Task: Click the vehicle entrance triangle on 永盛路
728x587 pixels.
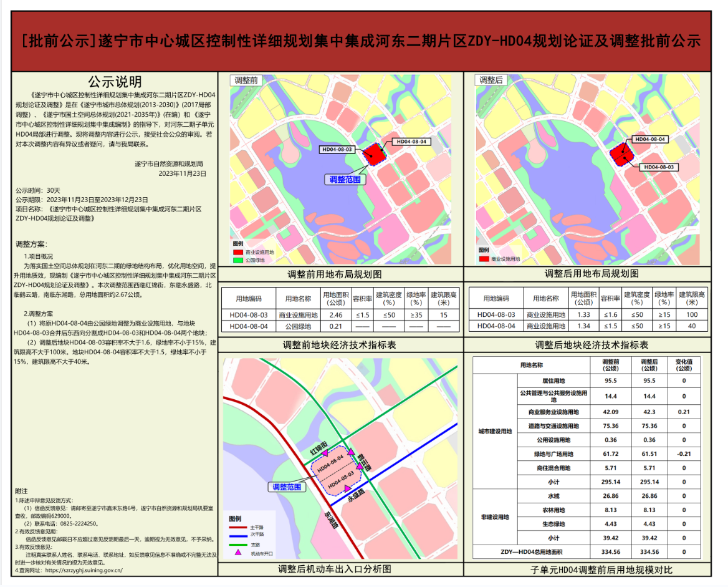Action: [348, 488]
